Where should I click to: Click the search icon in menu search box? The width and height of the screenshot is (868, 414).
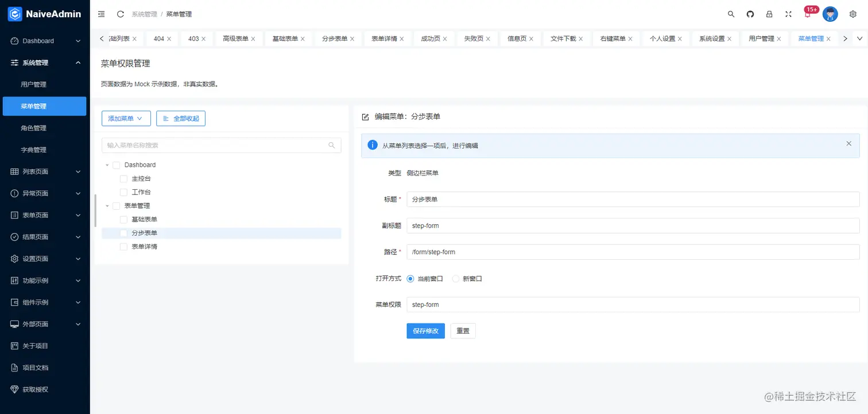tap(332, 145)
